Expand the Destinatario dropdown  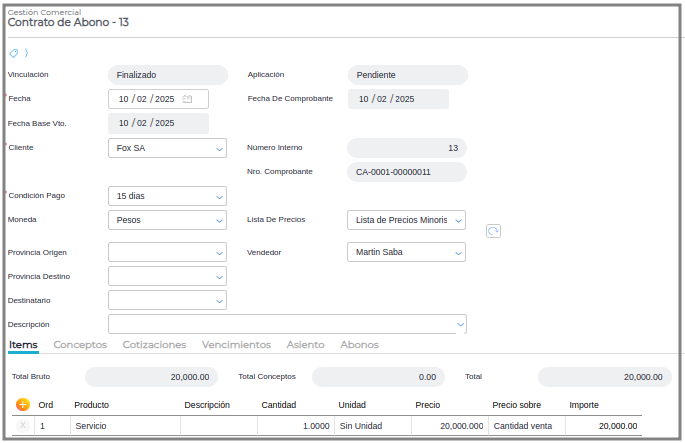(219, 300)
